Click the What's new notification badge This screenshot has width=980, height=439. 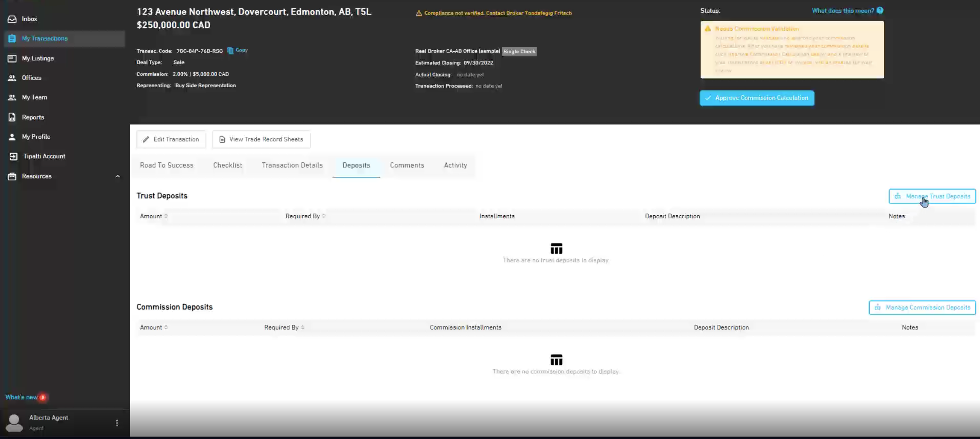(x=43, y=397)
